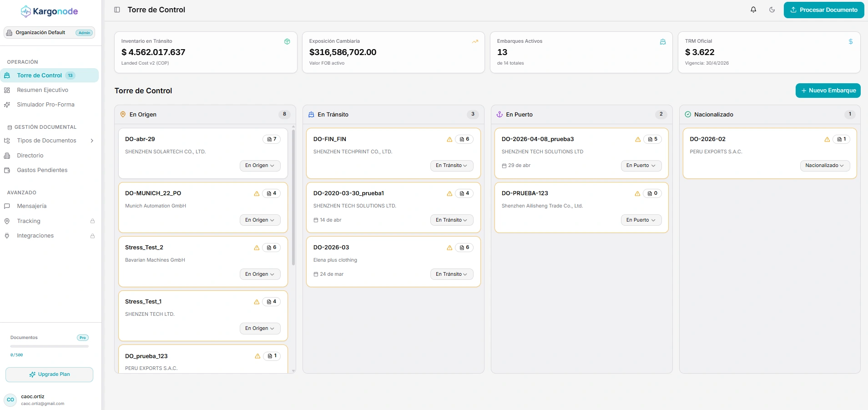
Task: Open the notifications bell
Action: [753, 10]
